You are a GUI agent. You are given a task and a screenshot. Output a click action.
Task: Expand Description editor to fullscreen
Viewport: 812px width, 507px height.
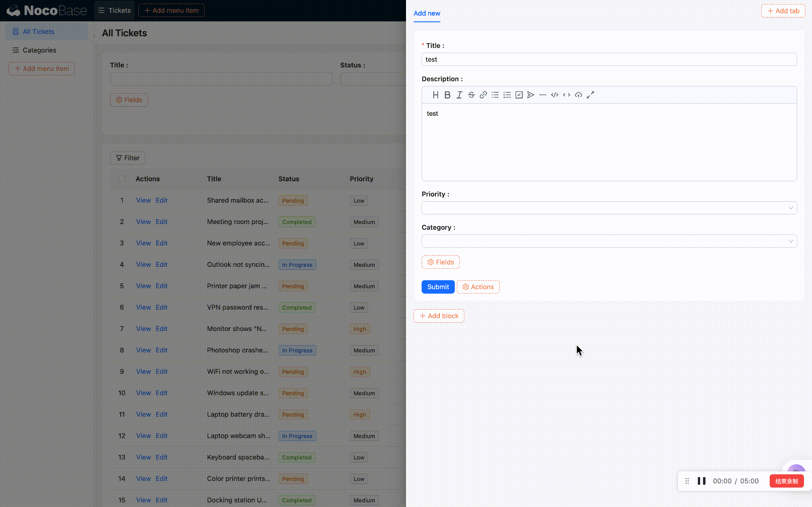pos(591,95)
